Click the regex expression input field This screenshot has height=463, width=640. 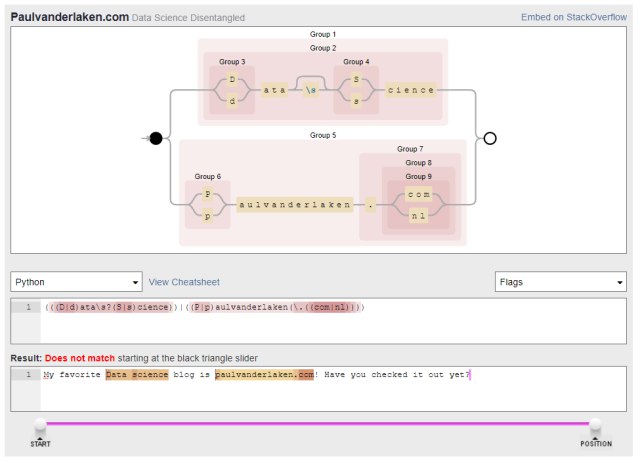[x=318, y=321]
